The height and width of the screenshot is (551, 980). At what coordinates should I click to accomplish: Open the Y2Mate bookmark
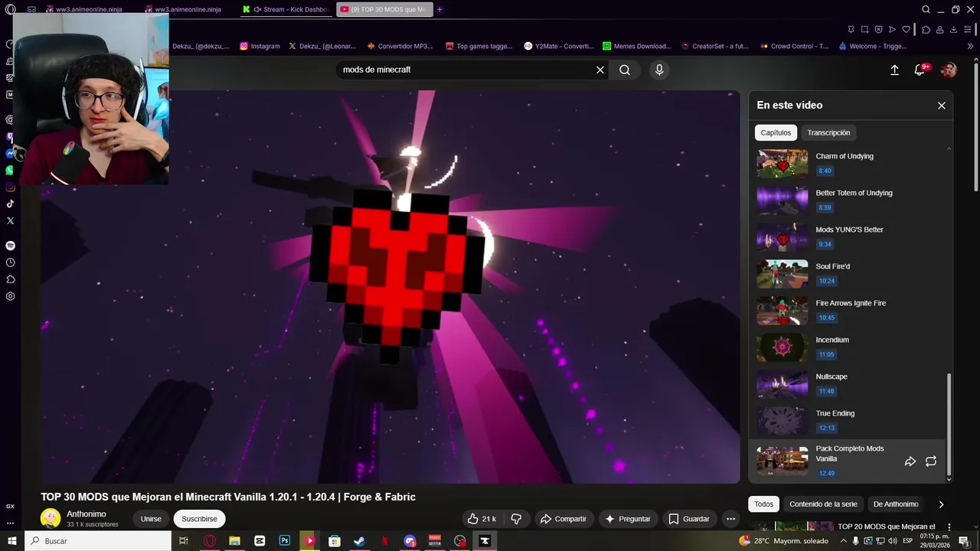[559, 46]
